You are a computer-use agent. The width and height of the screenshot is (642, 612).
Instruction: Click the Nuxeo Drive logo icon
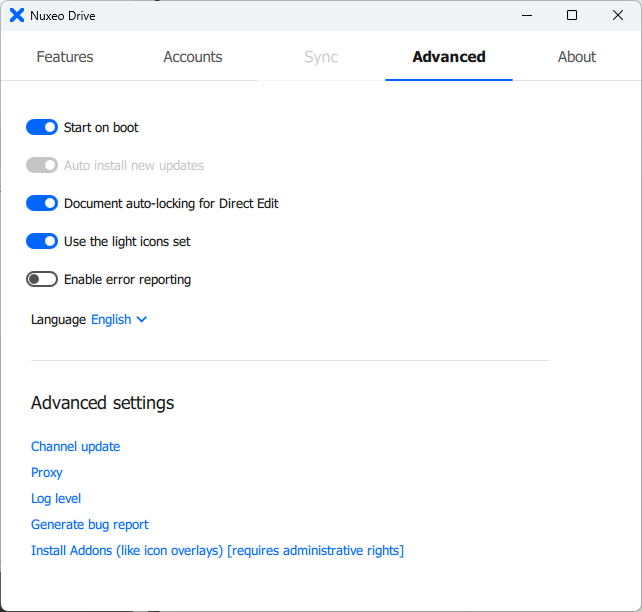pyautogui.click(x=17, y=16)
